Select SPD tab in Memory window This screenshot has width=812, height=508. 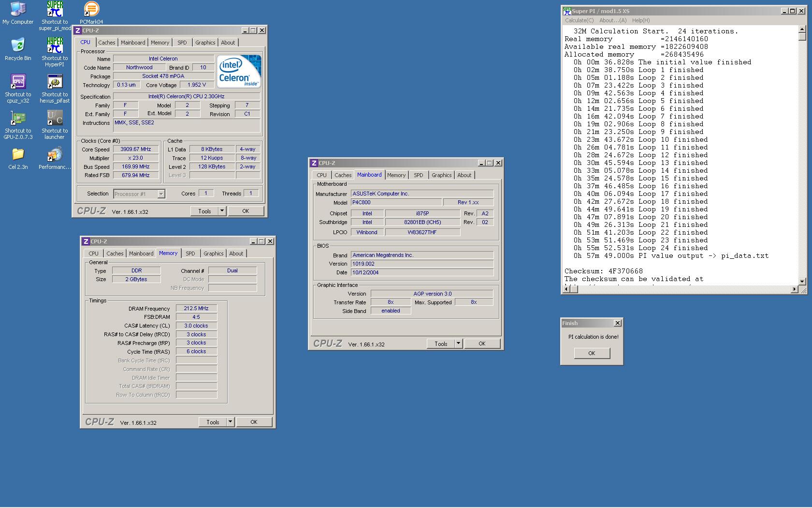(x=190, y=254)
